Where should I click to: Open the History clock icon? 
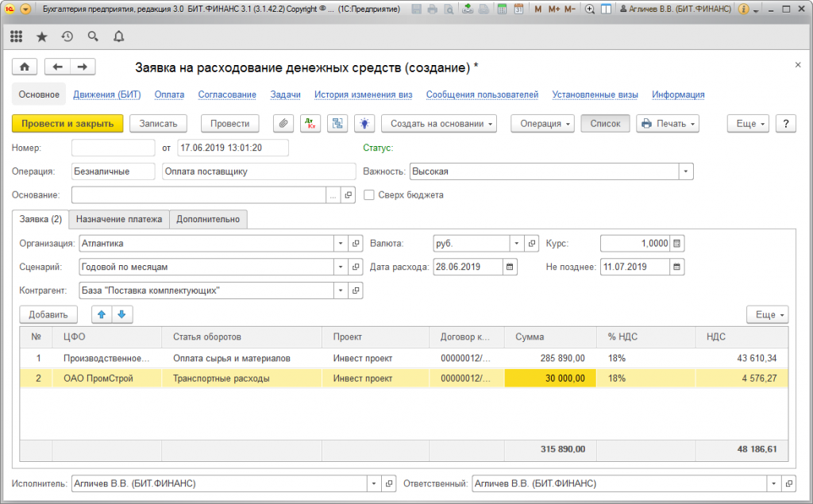click(x=67, y=37)
